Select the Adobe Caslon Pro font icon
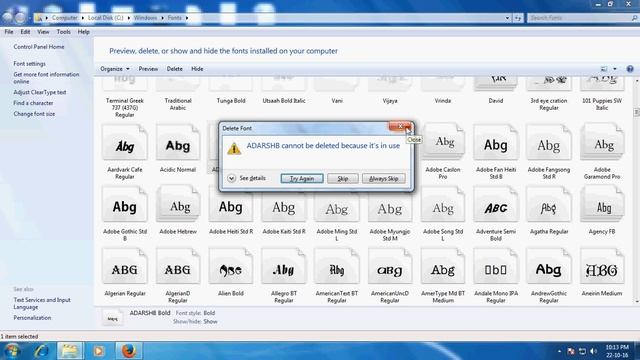Viewport: 640px width, 360px height. [443, 143]
